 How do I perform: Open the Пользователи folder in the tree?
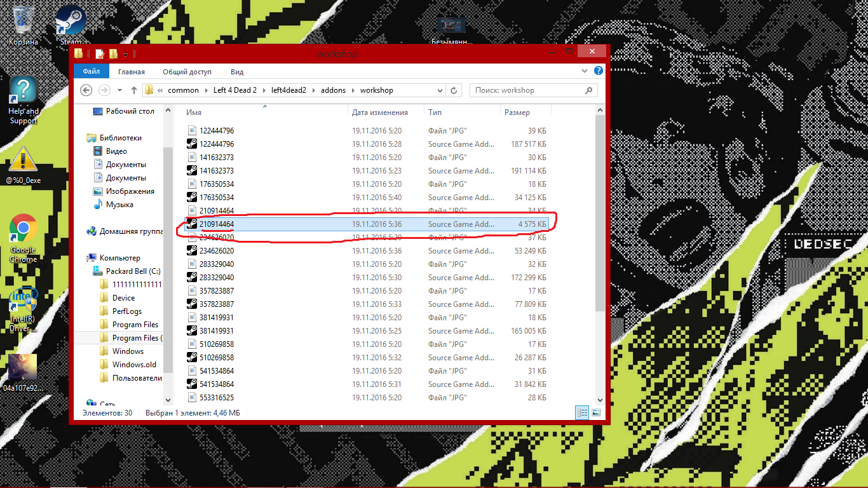(x=137, y=378)
